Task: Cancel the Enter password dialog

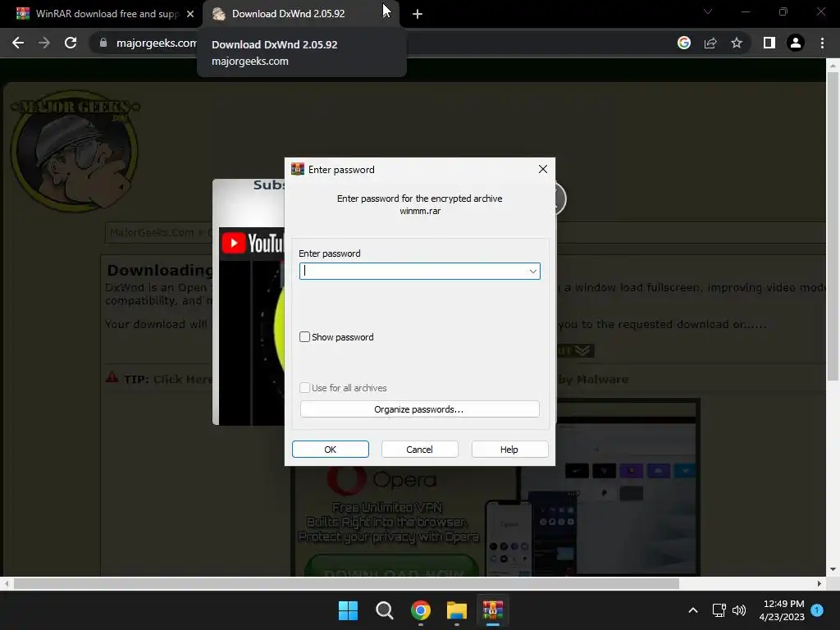Action: [419, 449]
